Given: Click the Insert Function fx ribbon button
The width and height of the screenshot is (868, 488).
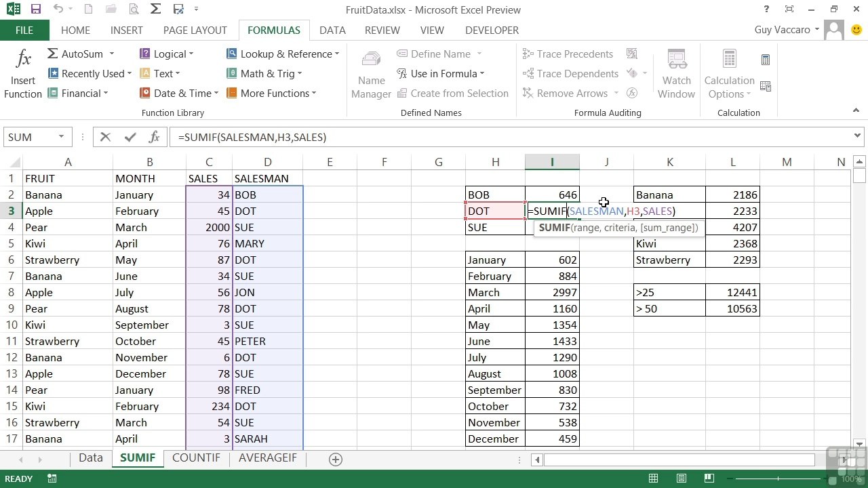Looking at the screenshot, I should [x=23, y=74].
